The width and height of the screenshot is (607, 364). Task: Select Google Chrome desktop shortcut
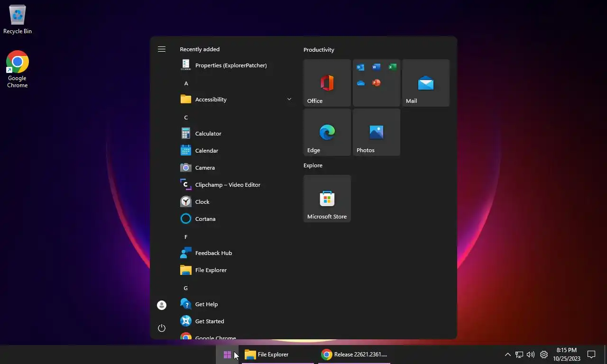(x=18, y=69)
